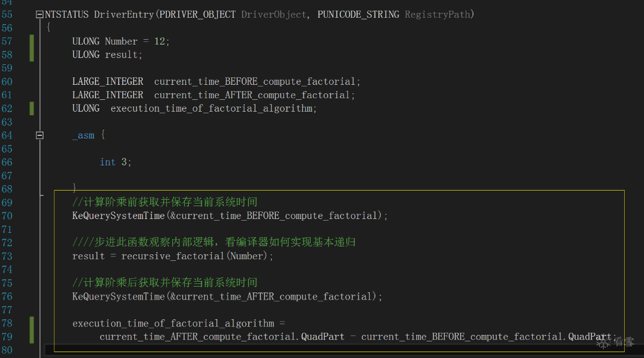This screenshot has width=644, height=358.
Task: Collapse the _asm block
Action: (40, 136)
